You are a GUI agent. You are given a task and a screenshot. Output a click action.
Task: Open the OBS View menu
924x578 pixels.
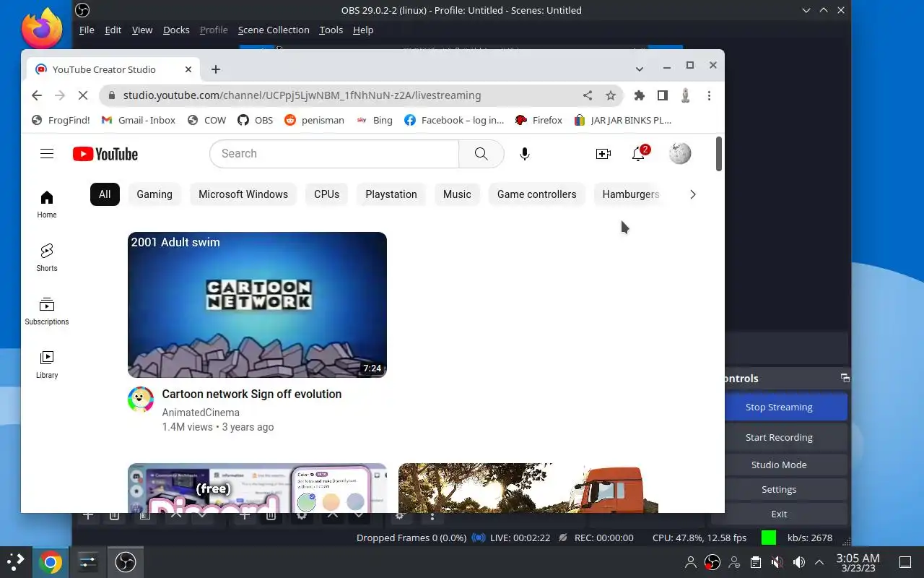click(142, 30)
